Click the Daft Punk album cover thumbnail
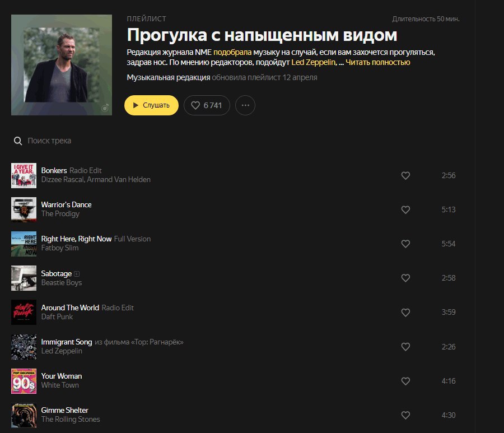Screen dimensions: 504x433 tap(24, 312)
